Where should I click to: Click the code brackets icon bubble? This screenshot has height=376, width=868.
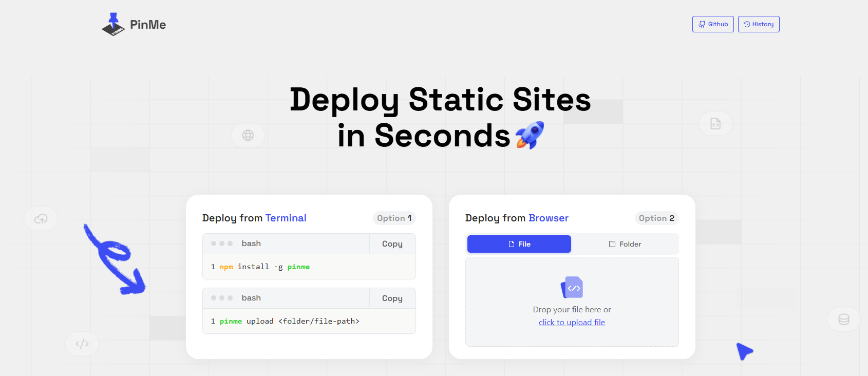click(82, 344)
